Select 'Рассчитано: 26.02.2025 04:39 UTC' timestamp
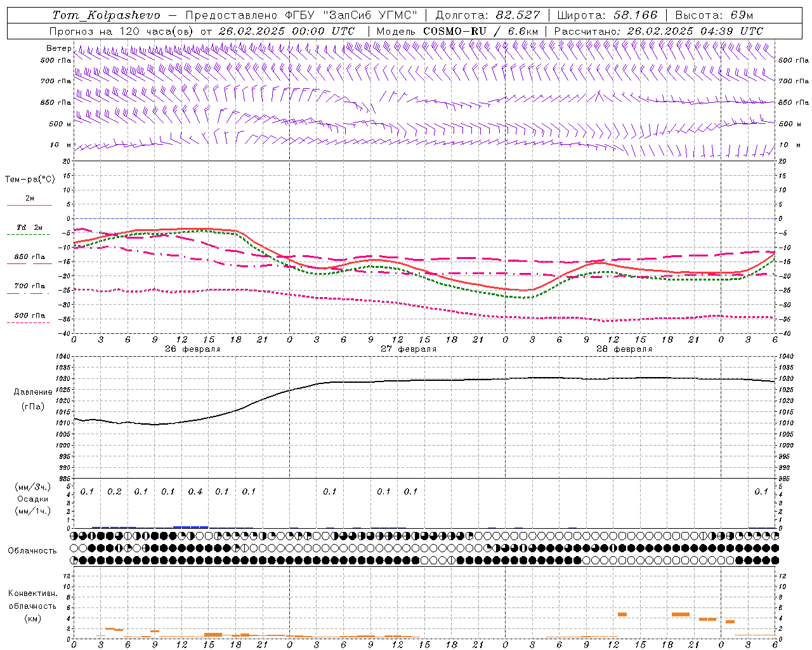The width and height of the screenshot is (812, 650). tap(658, 31)
